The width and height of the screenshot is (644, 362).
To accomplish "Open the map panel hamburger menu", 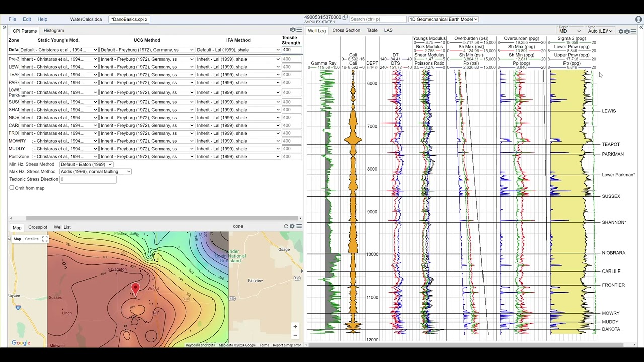I will (299, 226).
